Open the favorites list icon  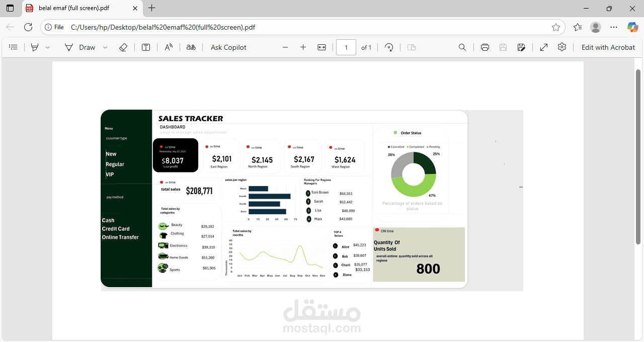[577, 27]
